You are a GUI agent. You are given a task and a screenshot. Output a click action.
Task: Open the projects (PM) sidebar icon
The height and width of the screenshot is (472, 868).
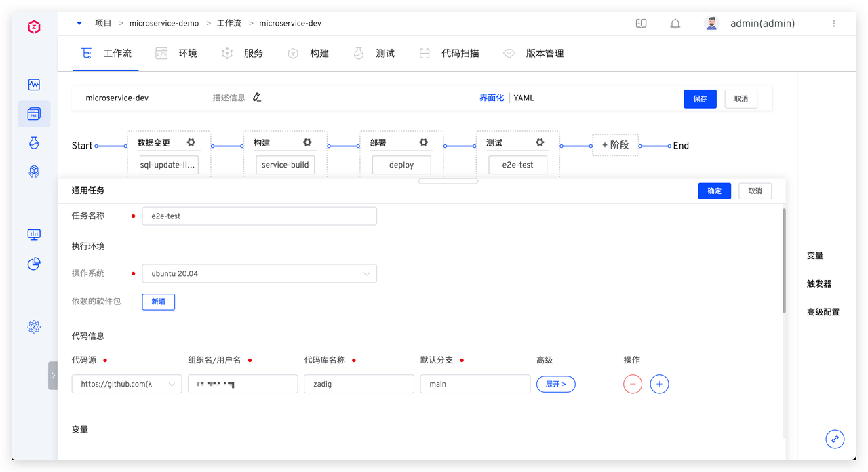(x=34, y=114)
